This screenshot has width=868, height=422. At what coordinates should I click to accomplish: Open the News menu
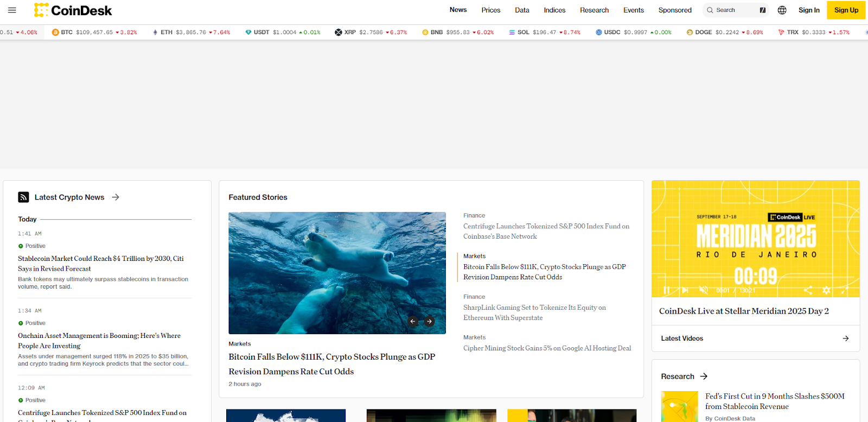(458, 10)
